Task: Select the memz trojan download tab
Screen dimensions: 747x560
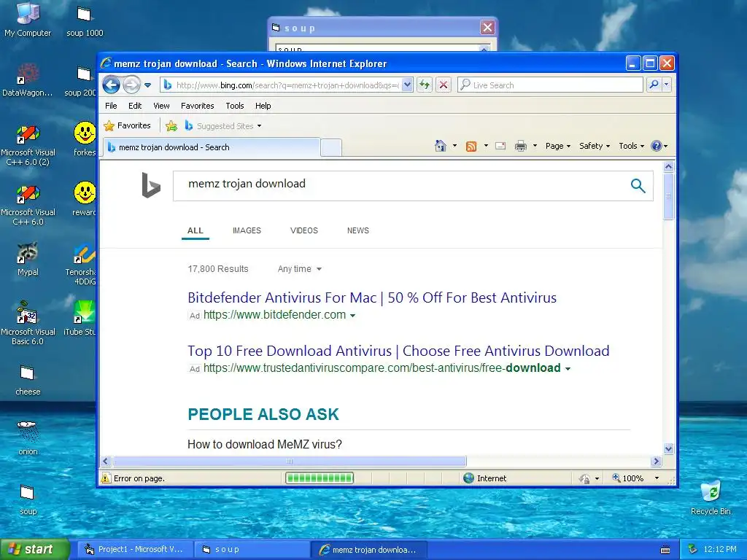Action: 211,147
